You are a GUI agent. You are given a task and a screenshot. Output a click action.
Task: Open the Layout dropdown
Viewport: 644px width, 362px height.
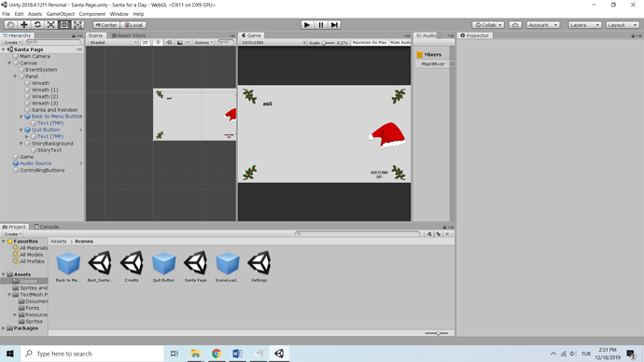623,25
